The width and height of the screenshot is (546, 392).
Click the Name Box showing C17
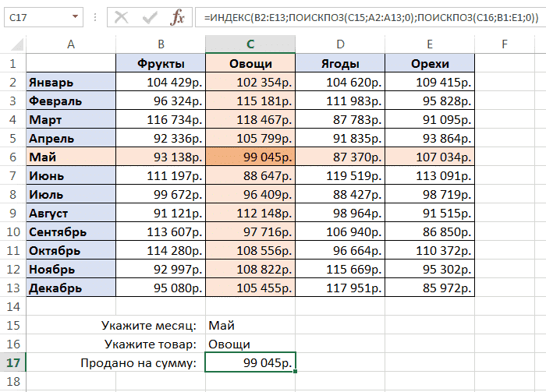[x=44, y=17]
